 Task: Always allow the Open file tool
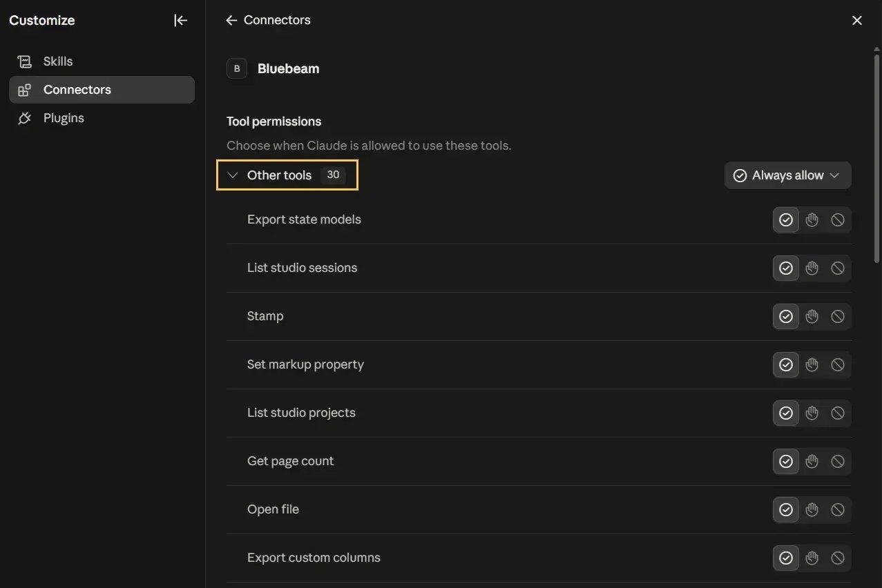[x=786, y=510]
